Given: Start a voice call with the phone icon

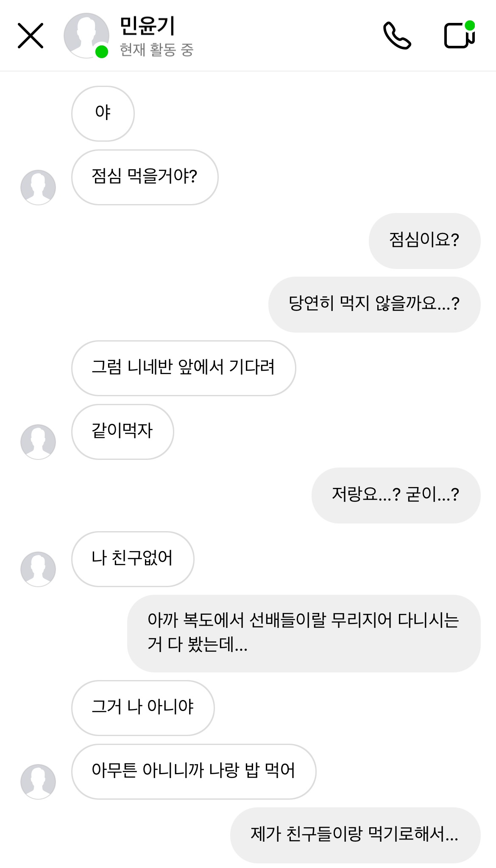Looking at the screenshot, I should [x=397, y=36].
